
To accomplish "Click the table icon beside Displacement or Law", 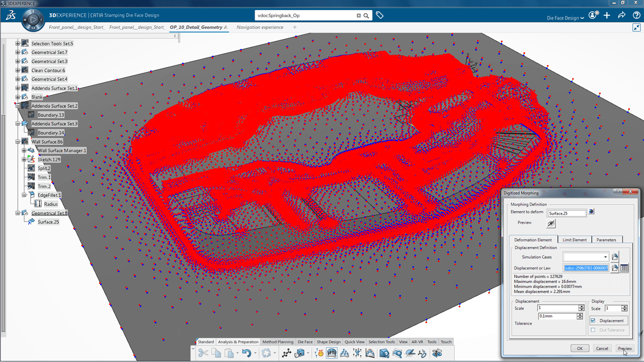I will pyautogui.click(x=624, y=268).
